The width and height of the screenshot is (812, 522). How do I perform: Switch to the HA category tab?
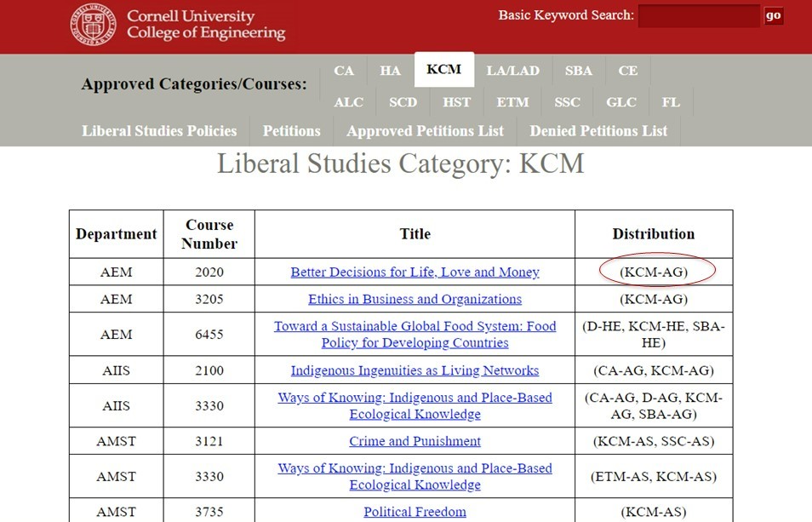pos(390,71)
